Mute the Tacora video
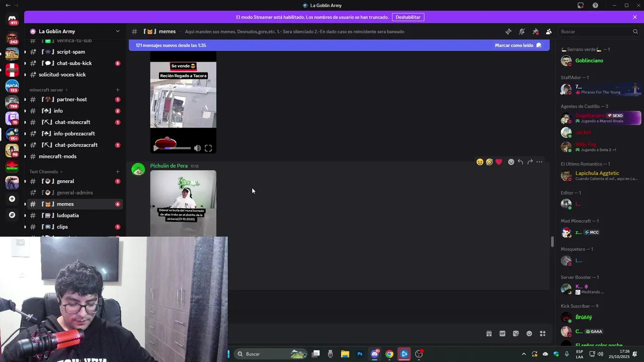This screenshot has width=644, height=362. coord(197,148)
